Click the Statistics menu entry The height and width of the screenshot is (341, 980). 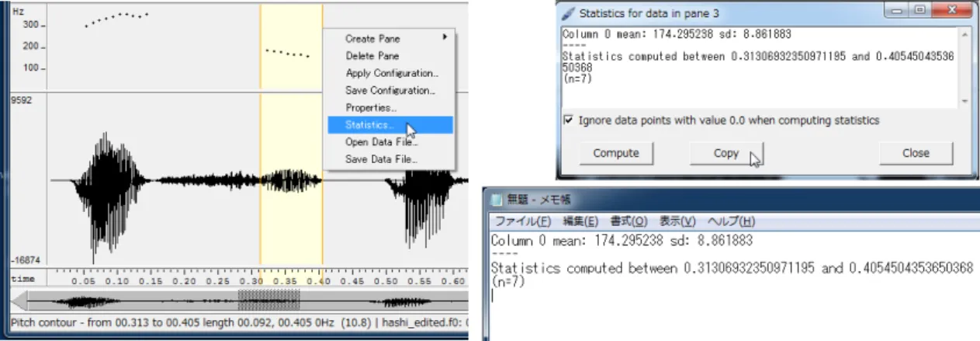pos(388,125)
